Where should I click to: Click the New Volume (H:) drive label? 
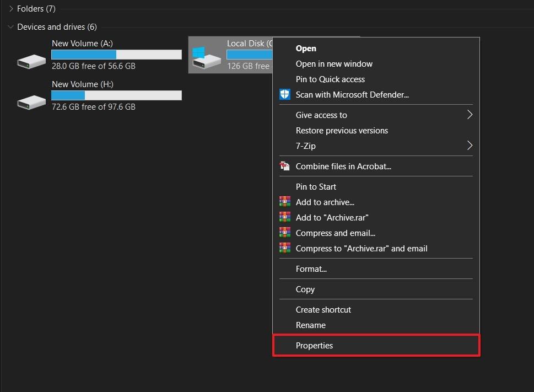pos(82,84)
